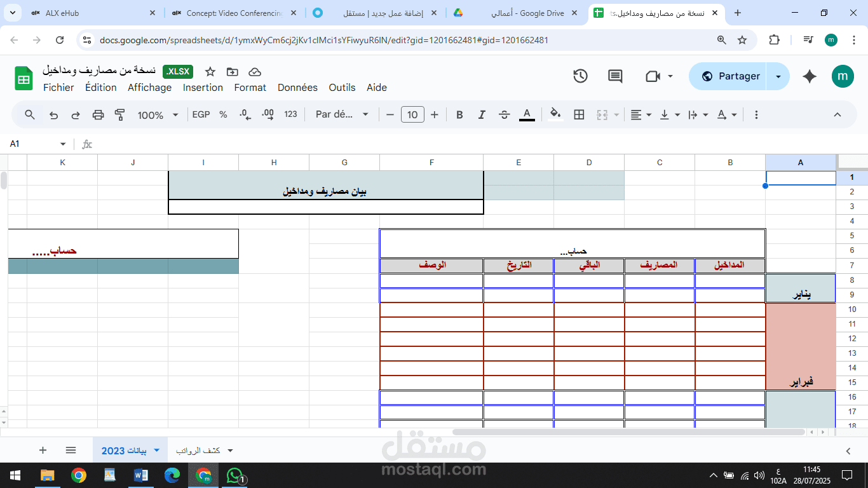
Task: Open WhatsApp from the taskbar
Action: tap(235, 475)
